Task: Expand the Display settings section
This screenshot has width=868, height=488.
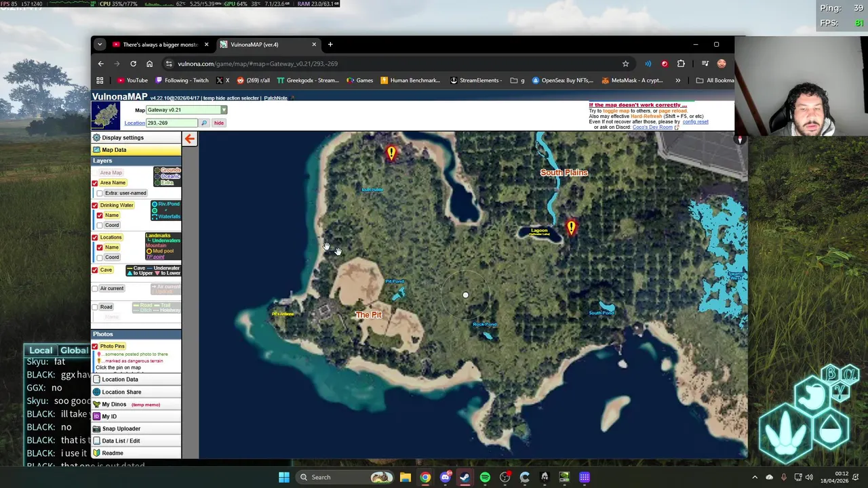Action: tap(136, 138)
